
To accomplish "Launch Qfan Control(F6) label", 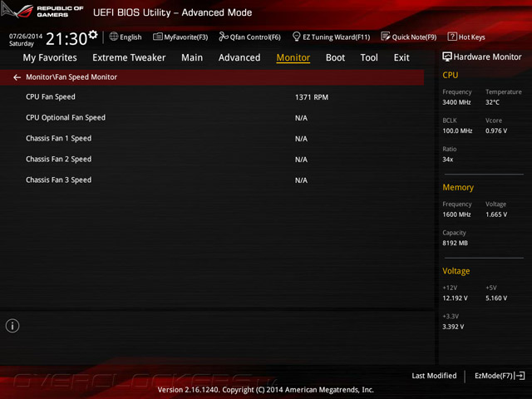I will [x=255, y=37].
